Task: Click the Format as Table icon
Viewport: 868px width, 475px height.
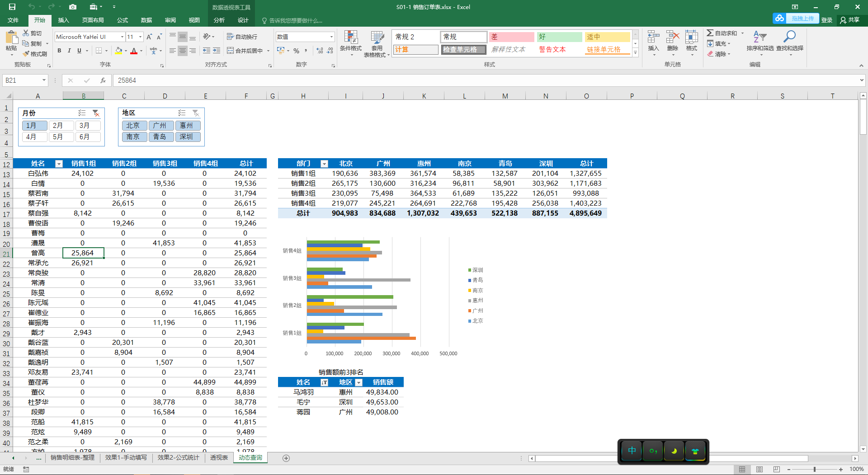Action: [377, 38]
